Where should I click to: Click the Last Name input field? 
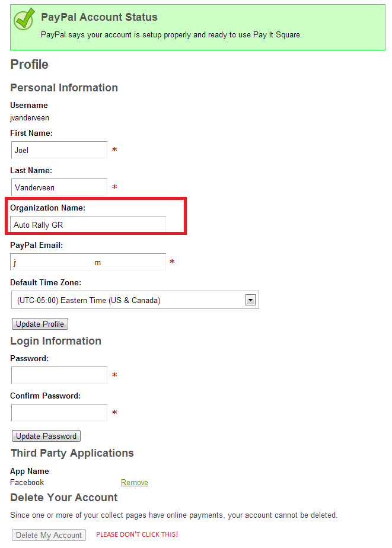tap(59, 187)
